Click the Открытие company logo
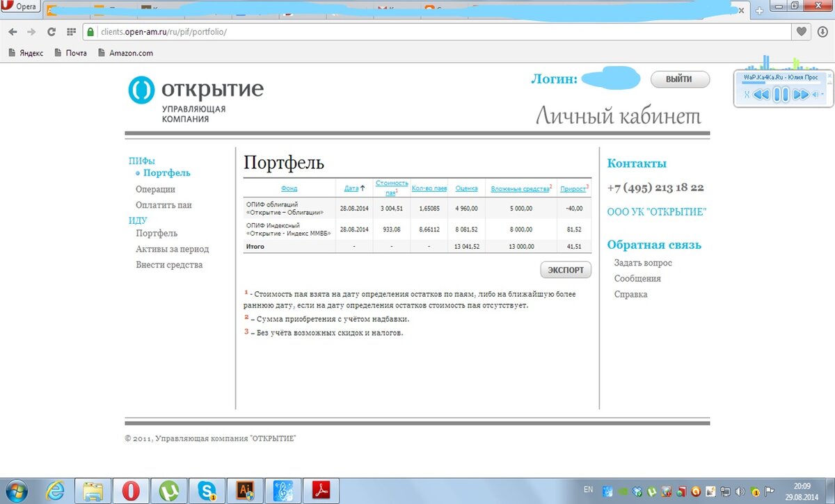 [196, 99]
